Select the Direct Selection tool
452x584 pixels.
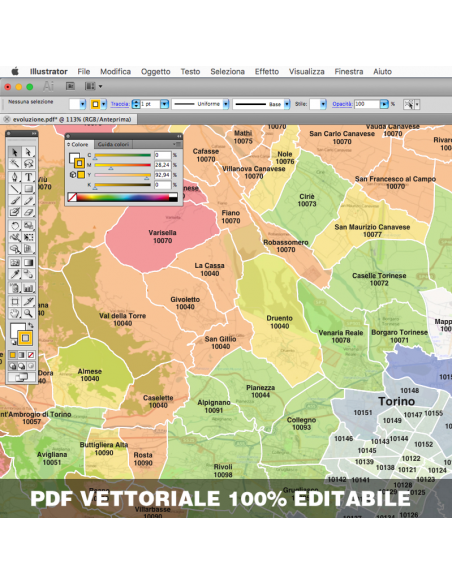(28, 152)
